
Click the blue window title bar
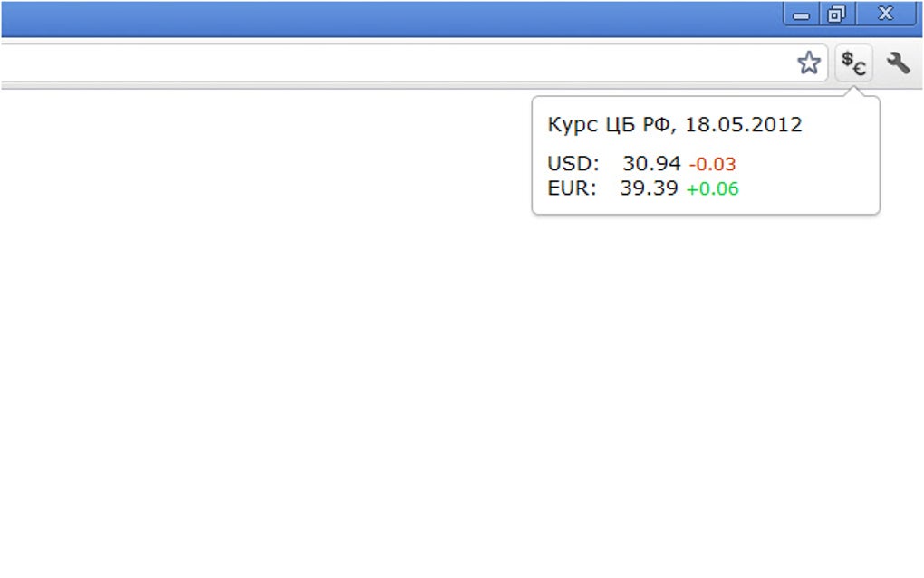tap(389, 19)
